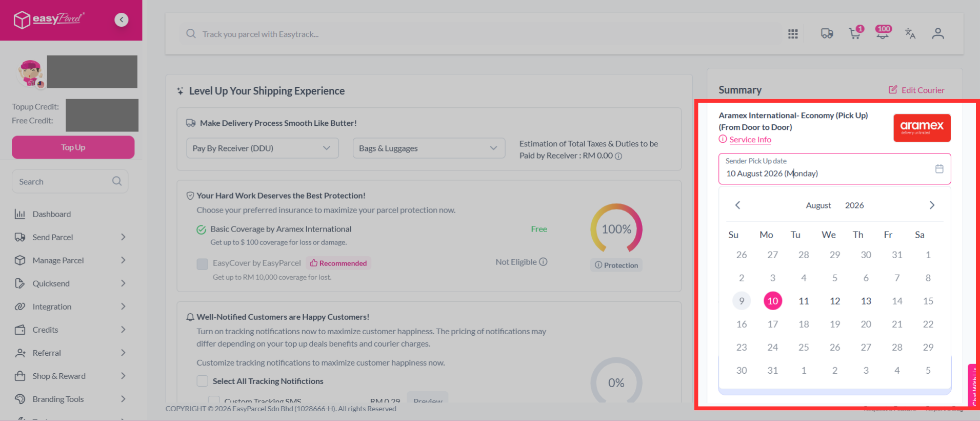Toggle Basic Coverage by Aramex checkmark
This screenshot has height=421, width=980.
(202, 229)
